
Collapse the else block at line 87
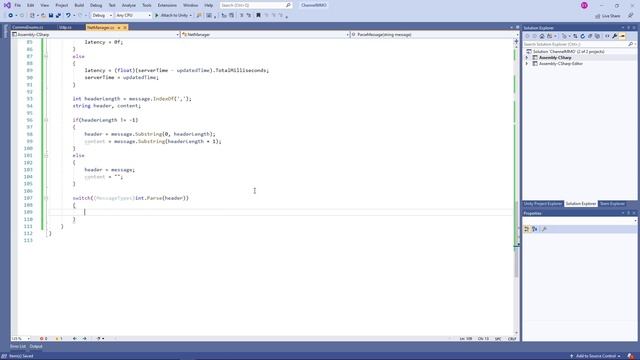click(46, 56)
